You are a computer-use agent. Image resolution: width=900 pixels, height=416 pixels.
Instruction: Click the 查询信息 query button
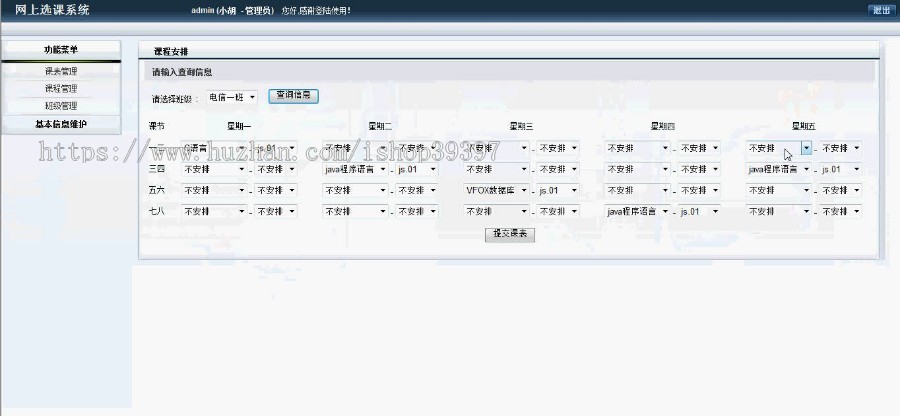click(293, 96)
